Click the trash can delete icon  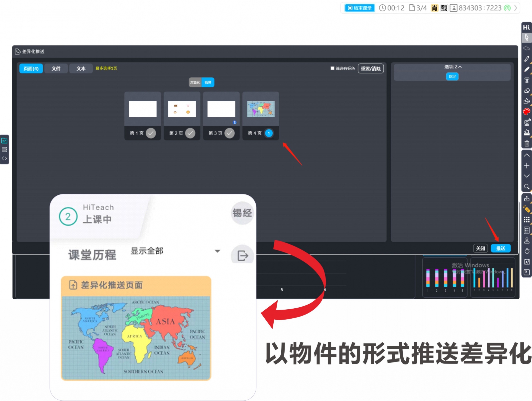pos(527,144)
